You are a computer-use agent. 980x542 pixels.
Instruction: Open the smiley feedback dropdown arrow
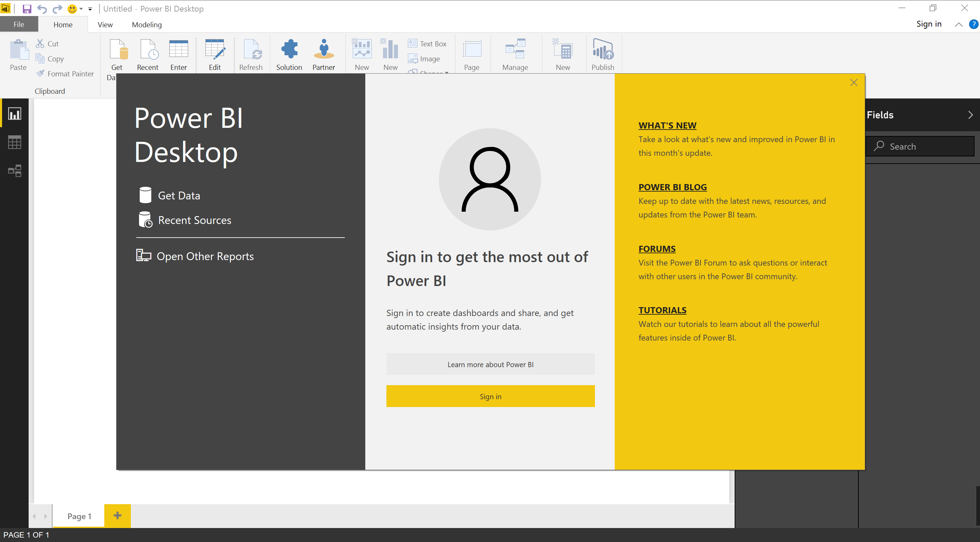click(x=81, y=9)
